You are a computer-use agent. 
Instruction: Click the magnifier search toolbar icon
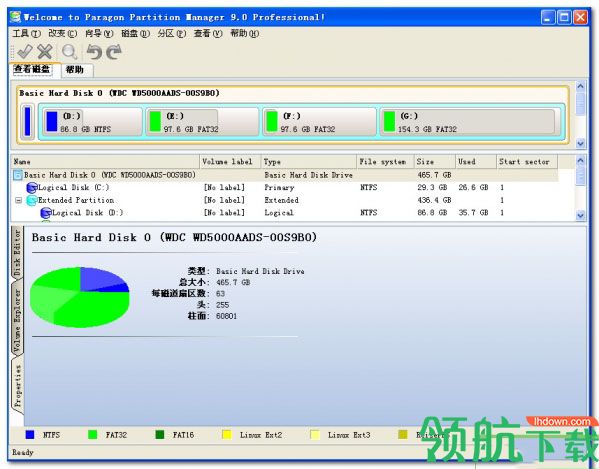[70, 52]
